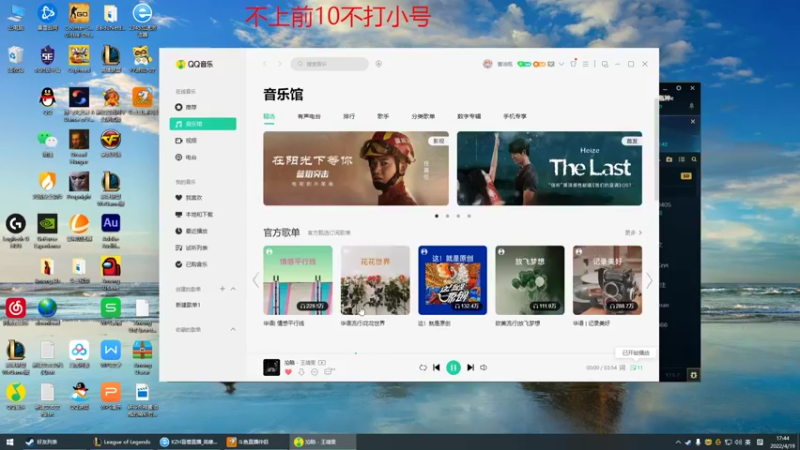This screenshot has height=450, width=800.
Task: Click the orange membership badge
Action: pyautogui.click(x=539, y=64)
